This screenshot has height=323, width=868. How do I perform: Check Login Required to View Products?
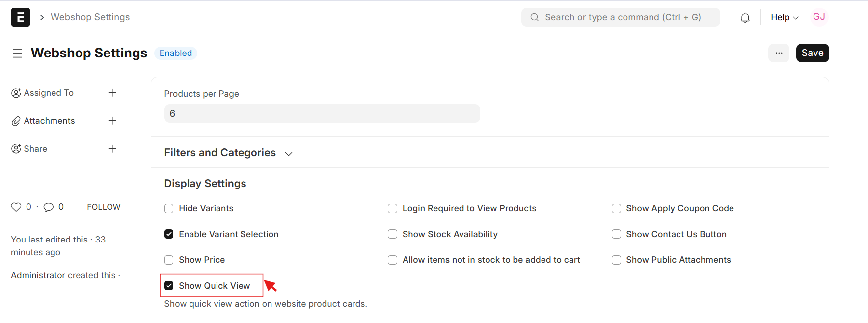392,208
